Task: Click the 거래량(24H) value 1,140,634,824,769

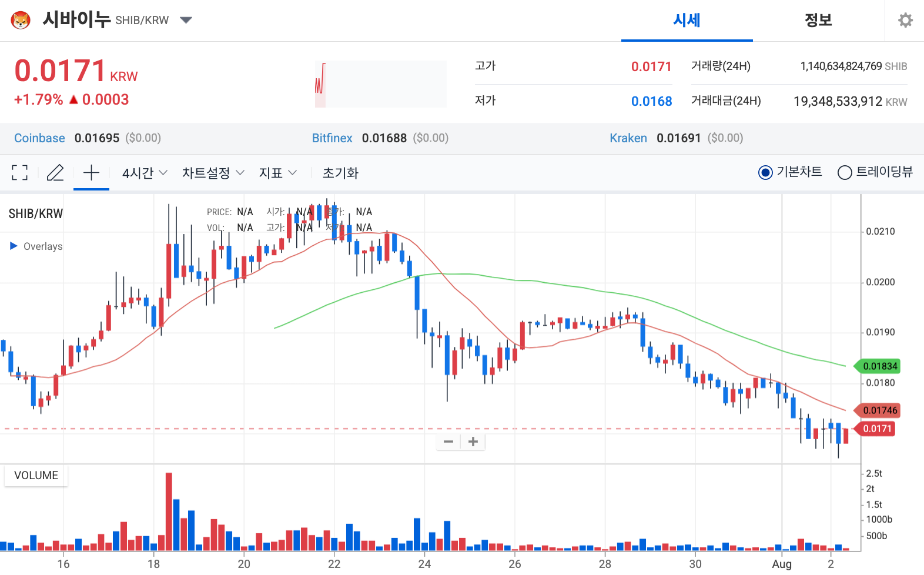Action: [841, 66]
